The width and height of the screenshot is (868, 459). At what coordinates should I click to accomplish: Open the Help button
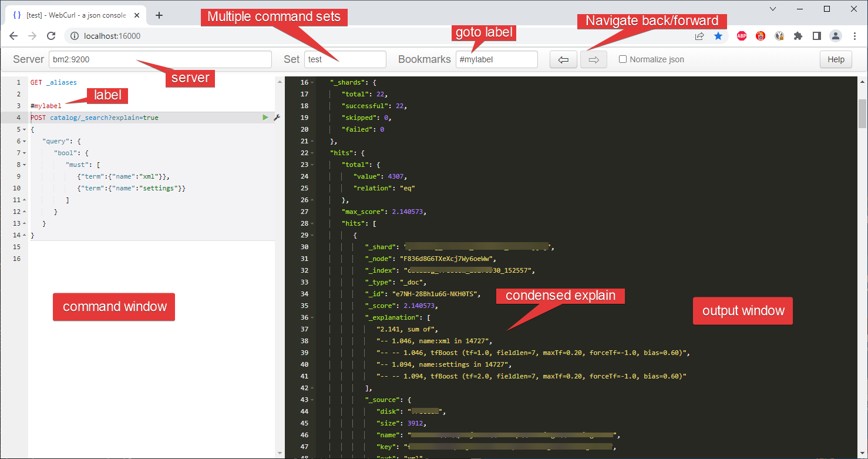pyautogui.click(x=836, y=59)
